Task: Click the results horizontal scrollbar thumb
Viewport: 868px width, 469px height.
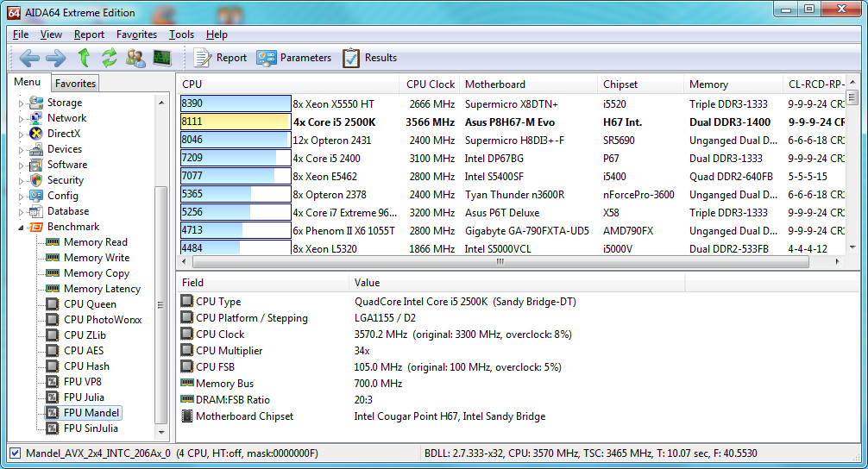Action: coord(500,261)
